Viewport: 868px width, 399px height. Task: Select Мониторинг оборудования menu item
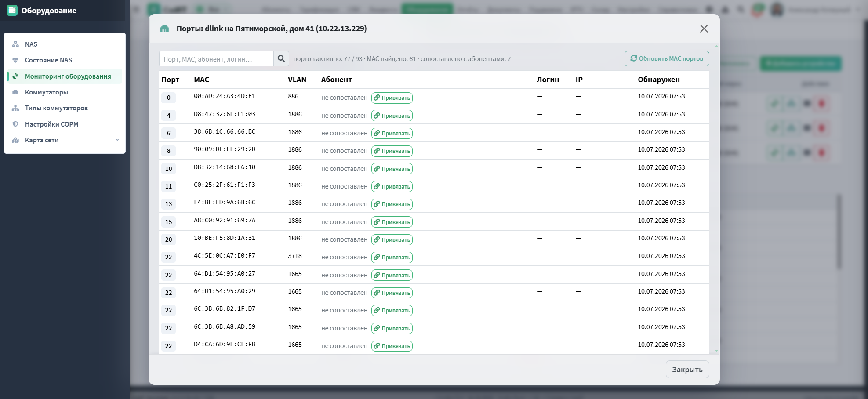(x=65, y=76)
